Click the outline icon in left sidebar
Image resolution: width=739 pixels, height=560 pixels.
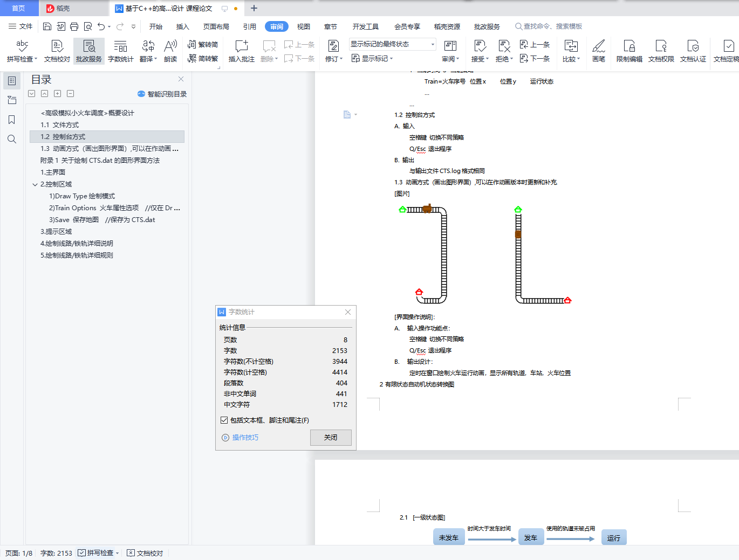pos(12,81)
